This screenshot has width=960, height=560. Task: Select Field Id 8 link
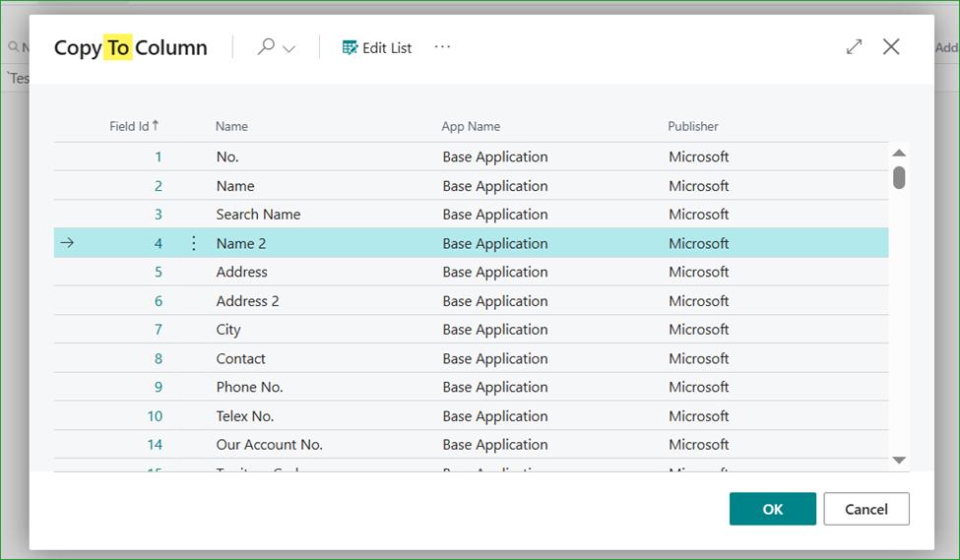pyautogui.click(x=158, y=358)
